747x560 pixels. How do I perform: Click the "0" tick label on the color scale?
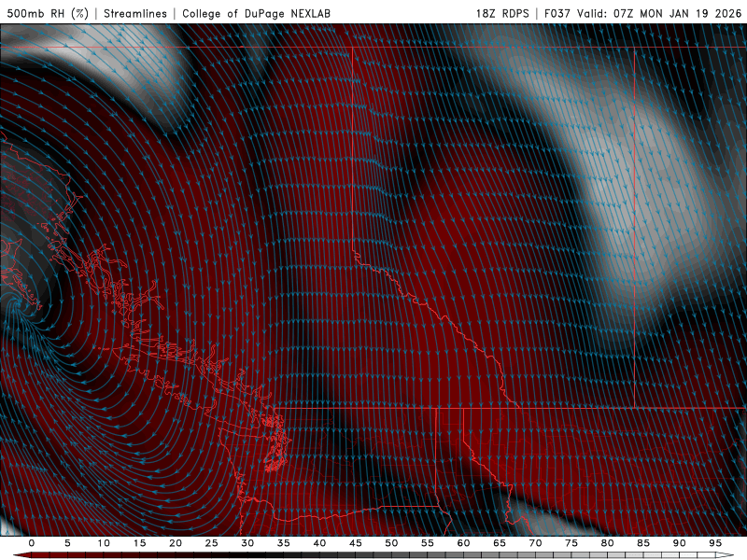(x=32, y=543)
